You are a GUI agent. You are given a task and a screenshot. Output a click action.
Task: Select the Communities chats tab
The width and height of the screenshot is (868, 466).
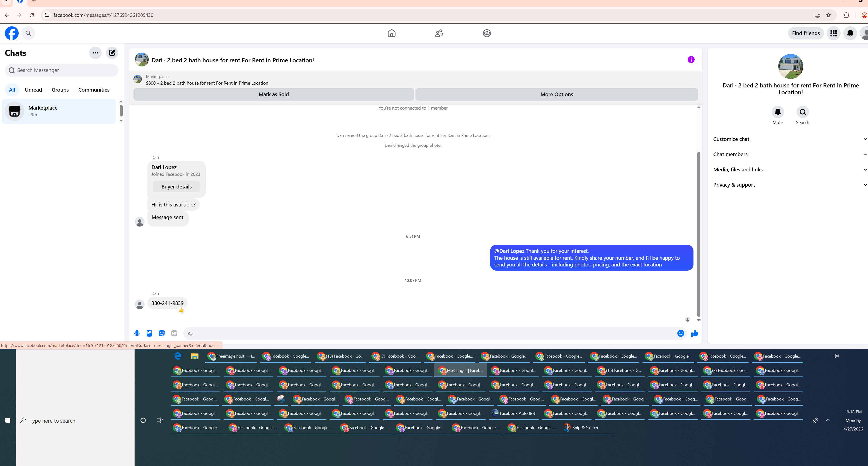pos(94,89)
